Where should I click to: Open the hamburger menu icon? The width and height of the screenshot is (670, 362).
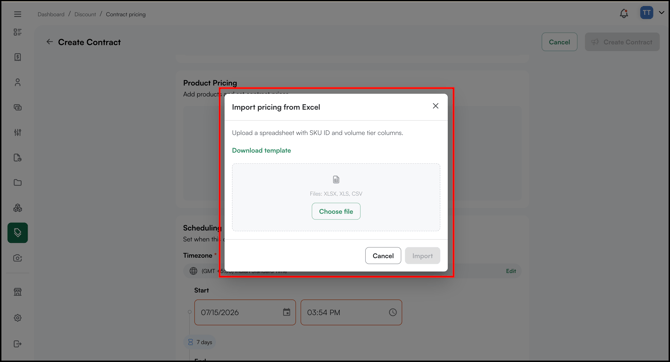tap(18, 14)
